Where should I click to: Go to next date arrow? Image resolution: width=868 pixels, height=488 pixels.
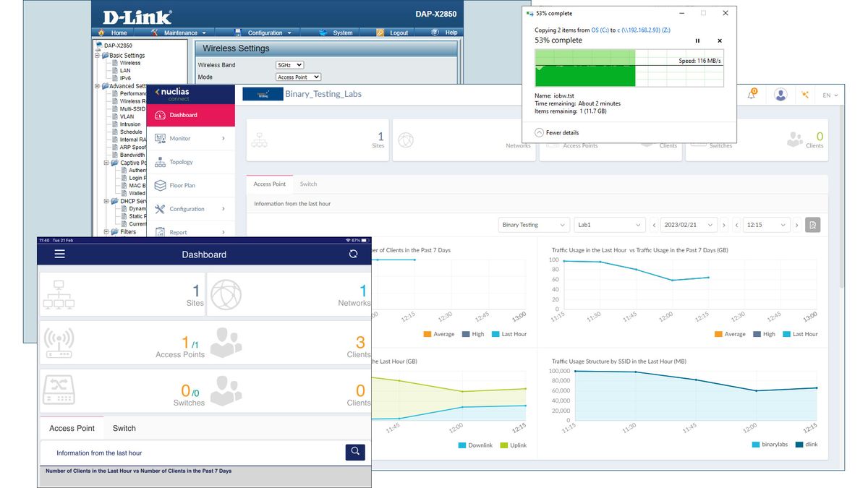(725, 225)
